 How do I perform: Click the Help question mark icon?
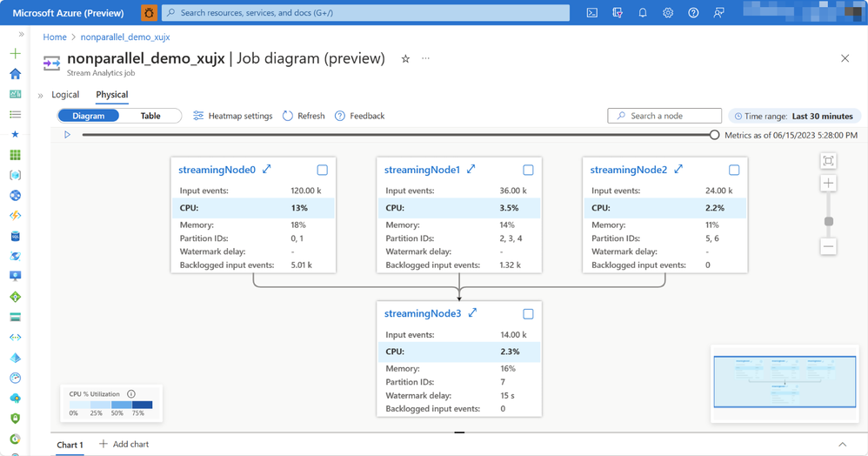pos(693,13)
